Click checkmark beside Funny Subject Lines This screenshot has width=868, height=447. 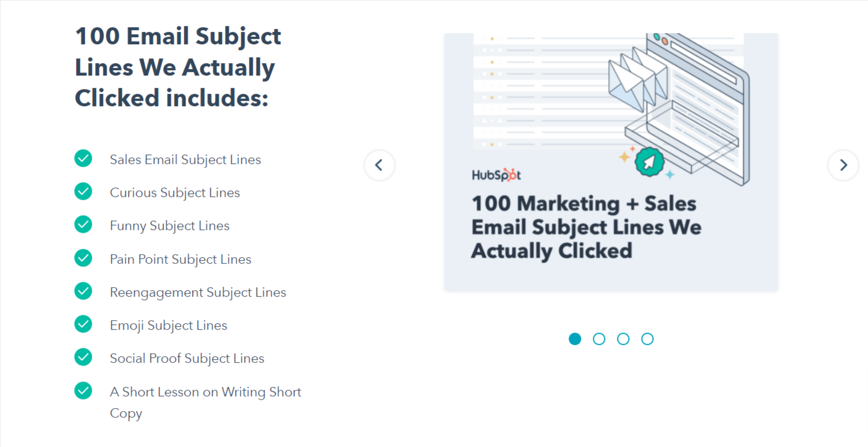[83, 224]
